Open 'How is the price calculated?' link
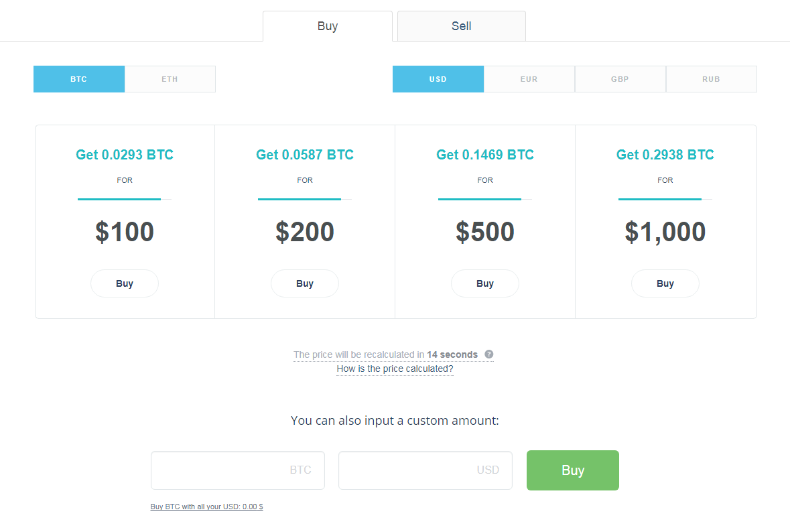This screenshot has height=532, width=790. (x=395, y=369)
